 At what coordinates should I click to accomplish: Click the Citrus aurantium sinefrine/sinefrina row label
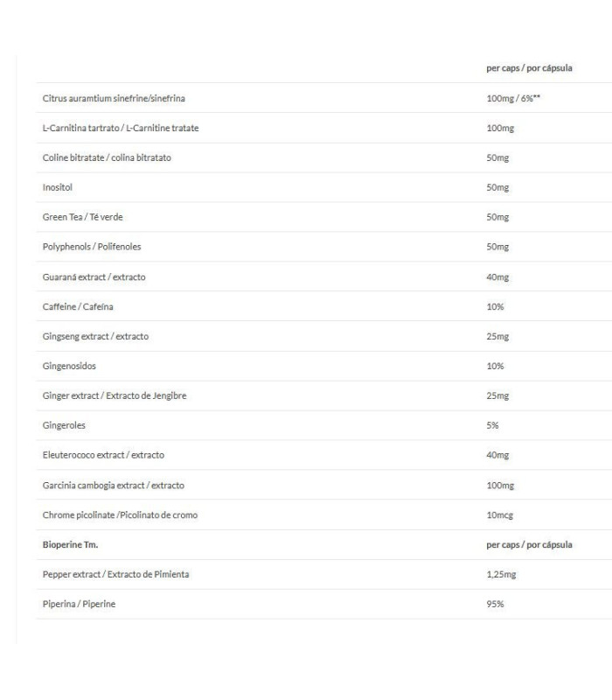click(x=114, y=98)
